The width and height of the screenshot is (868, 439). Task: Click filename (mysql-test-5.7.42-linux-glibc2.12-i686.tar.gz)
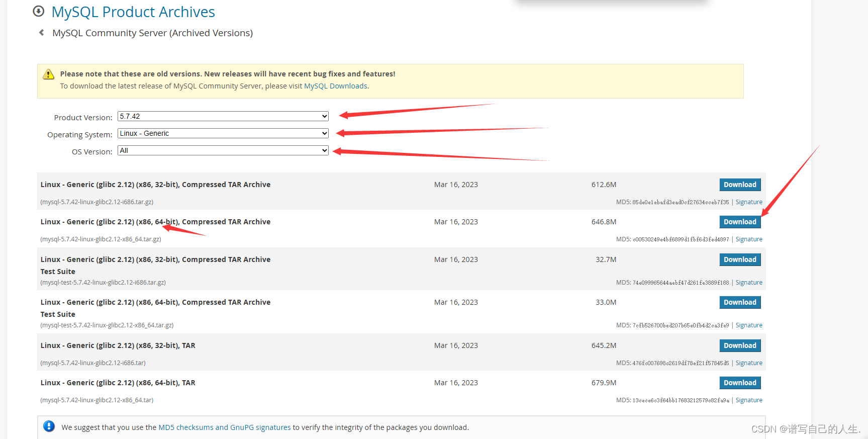pyautogui.click(x=103, y=283)
